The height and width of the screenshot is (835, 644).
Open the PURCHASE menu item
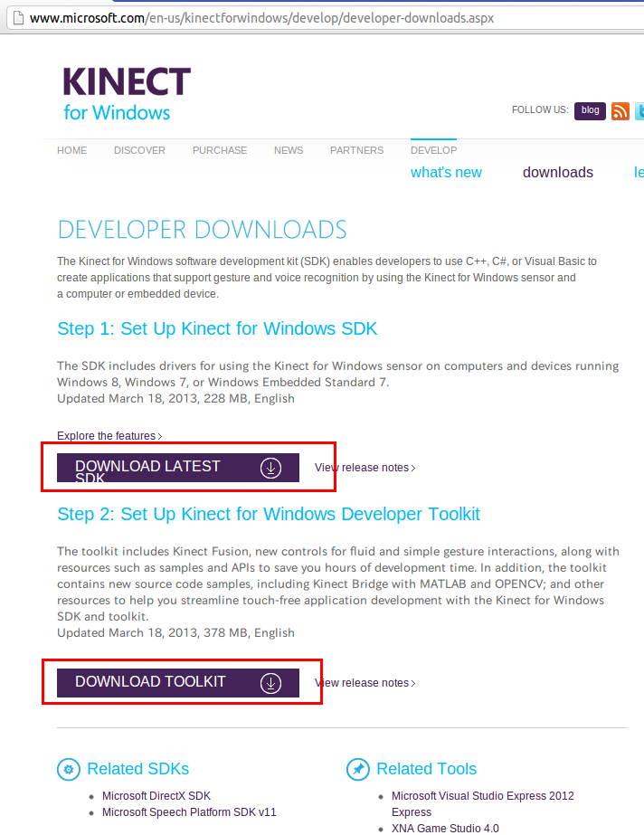[x=220, y=150]
